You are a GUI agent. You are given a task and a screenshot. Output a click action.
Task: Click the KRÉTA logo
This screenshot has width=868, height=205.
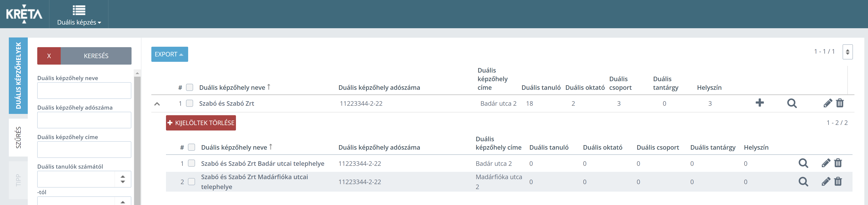click(x=24, y=14)
